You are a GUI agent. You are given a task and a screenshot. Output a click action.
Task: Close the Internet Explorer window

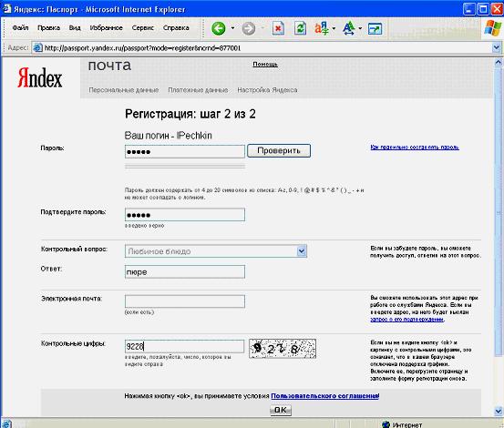tap(497, 9)
